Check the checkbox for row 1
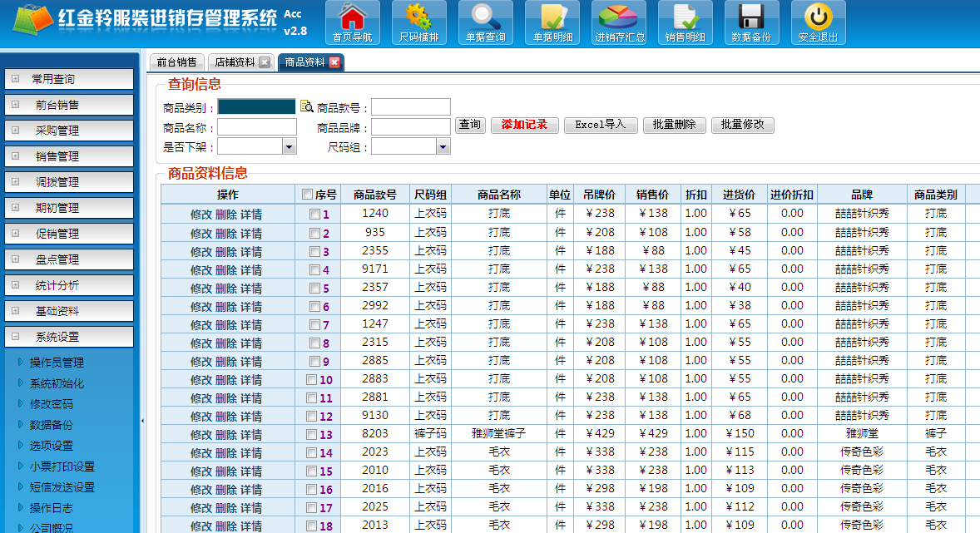The image size is (980, 533). tap(314, 215)
